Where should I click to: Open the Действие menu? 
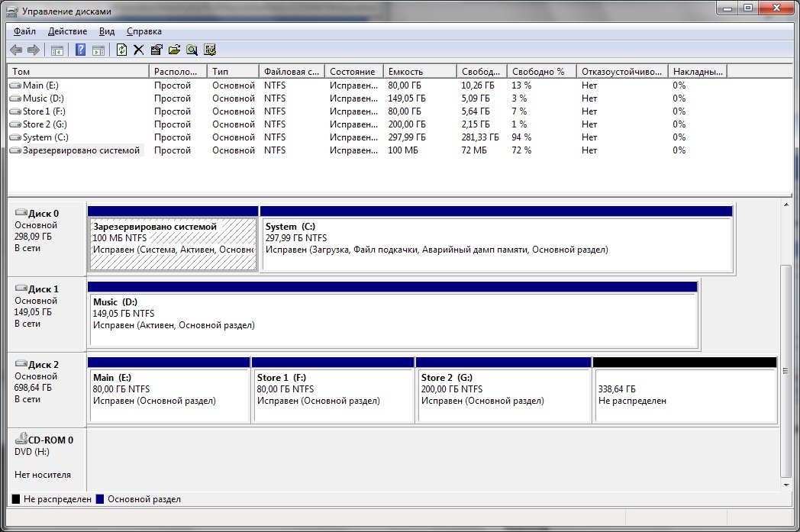tap(67, 31)
